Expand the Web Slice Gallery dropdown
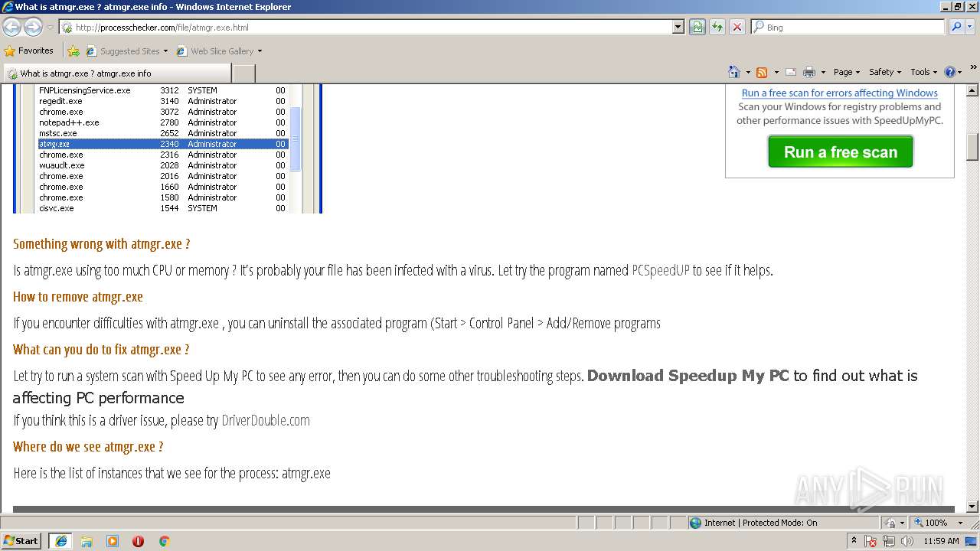The image size is (980, 551). [x=260, y=51]
